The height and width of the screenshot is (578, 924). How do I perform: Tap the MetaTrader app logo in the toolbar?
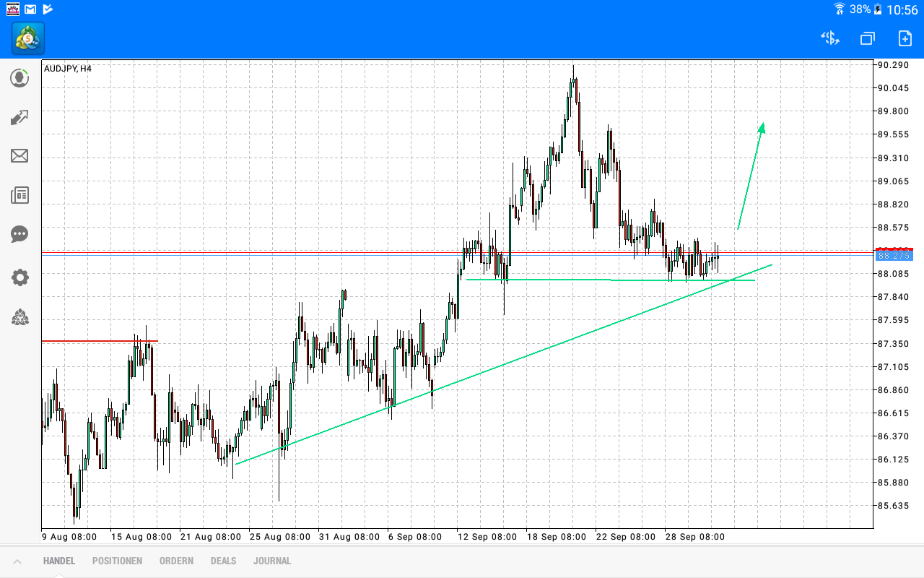click(27, 38)
